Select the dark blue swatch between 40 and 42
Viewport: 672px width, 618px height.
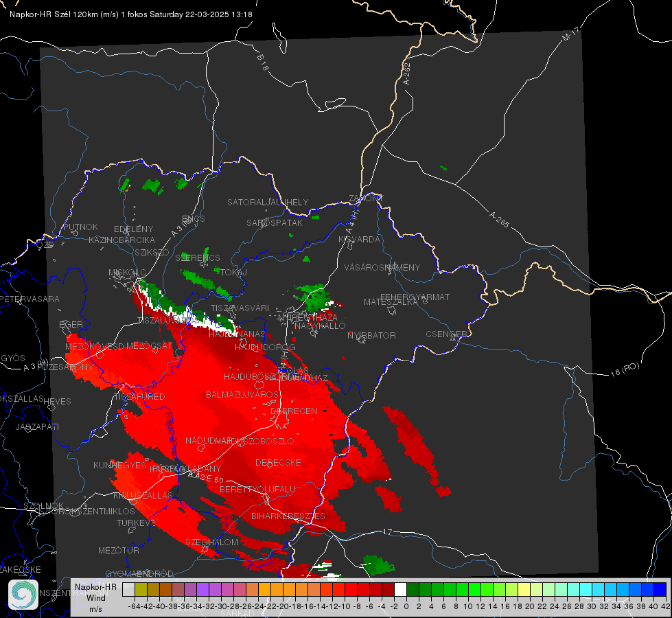[660, 589]
